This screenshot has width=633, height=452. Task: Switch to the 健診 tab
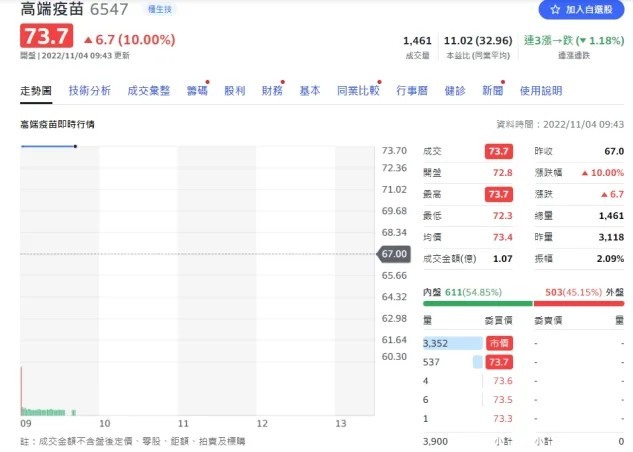point(455,91)
